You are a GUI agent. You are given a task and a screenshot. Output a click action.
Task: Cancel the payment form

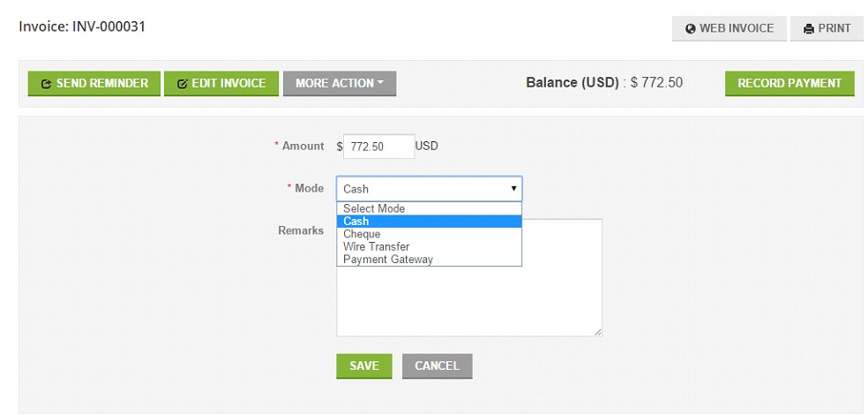tap(437, 366)
